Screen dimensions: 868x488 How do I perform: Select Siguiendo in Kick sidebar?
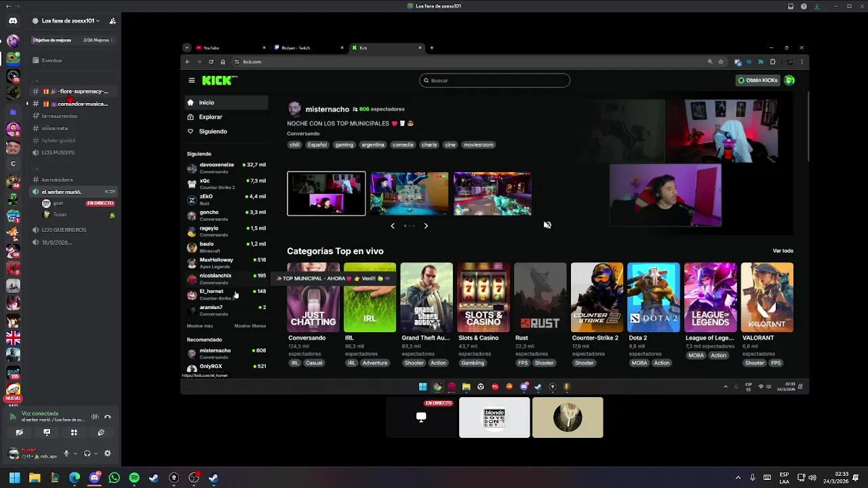tap(226, 131)
